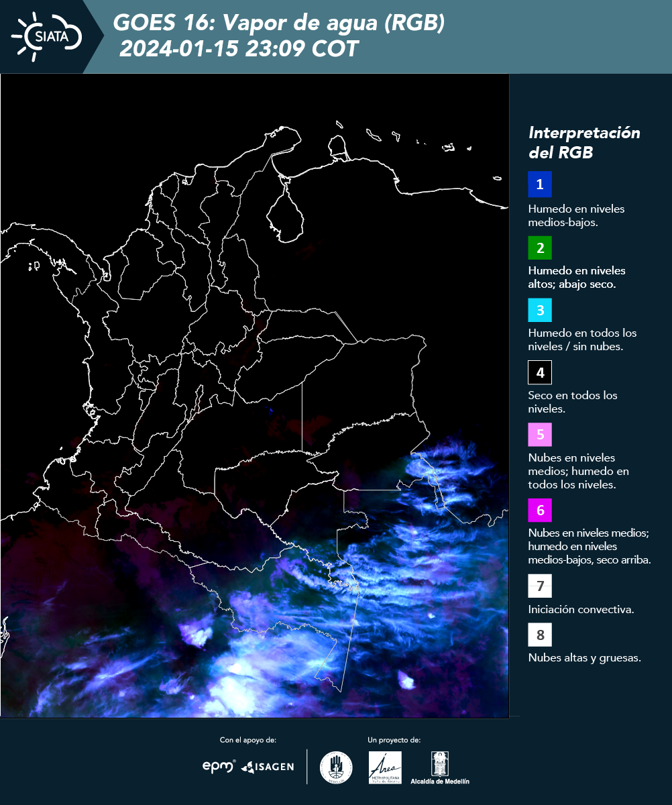
Task: Click 'Nubes en niveles medios; humedo en todos los niveles.'
Action: [579, 471]
